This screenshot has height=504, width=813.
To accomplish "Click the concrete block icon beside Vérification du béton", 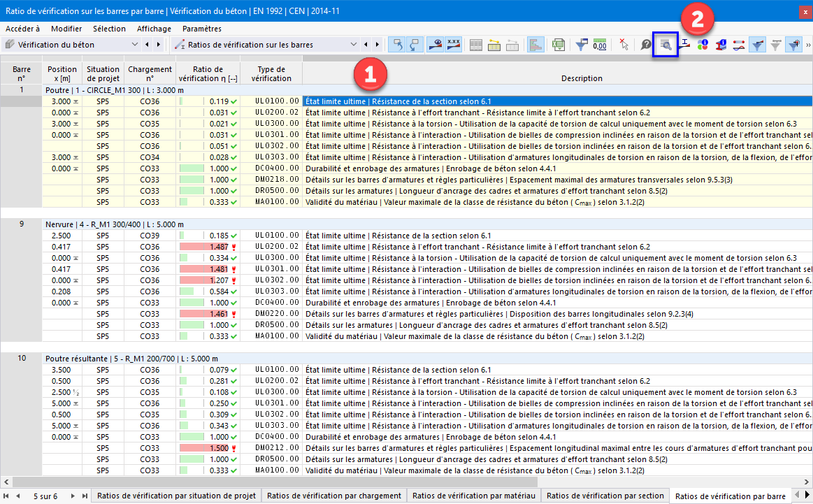I will [9, 45].
